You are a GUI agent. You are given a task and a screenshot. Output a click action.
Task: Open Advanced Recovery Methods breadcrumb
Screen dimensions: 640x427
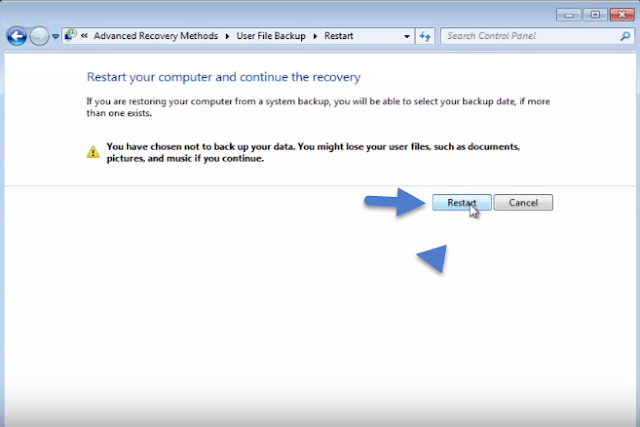click(156, 36)
